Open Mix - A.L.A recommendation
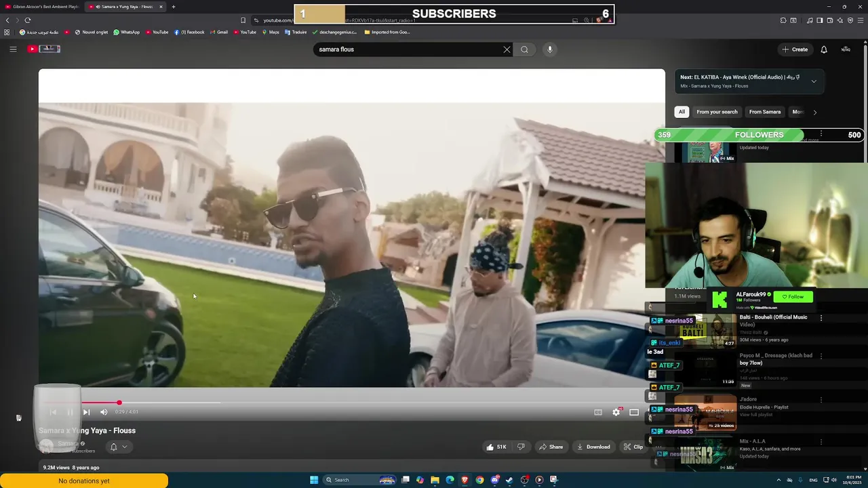This screenshot has height=488, width=868. coord(752,441)
